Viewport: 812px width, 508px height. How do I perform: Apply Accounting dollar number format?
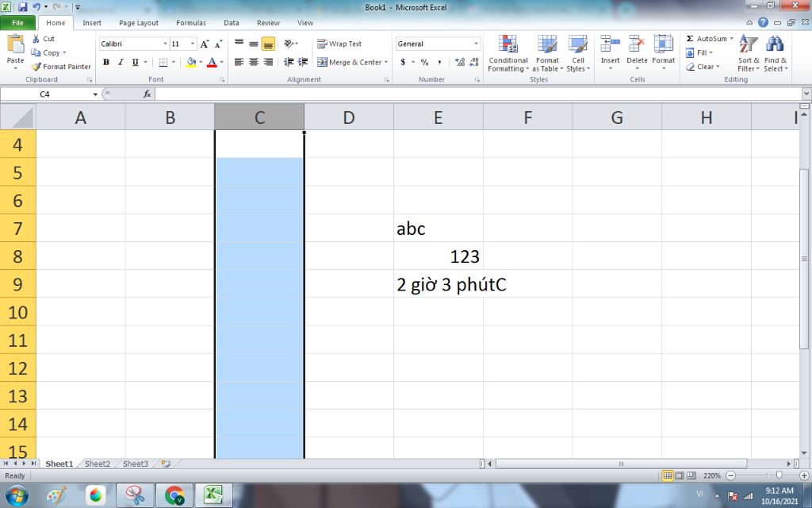tap(403, 62)
